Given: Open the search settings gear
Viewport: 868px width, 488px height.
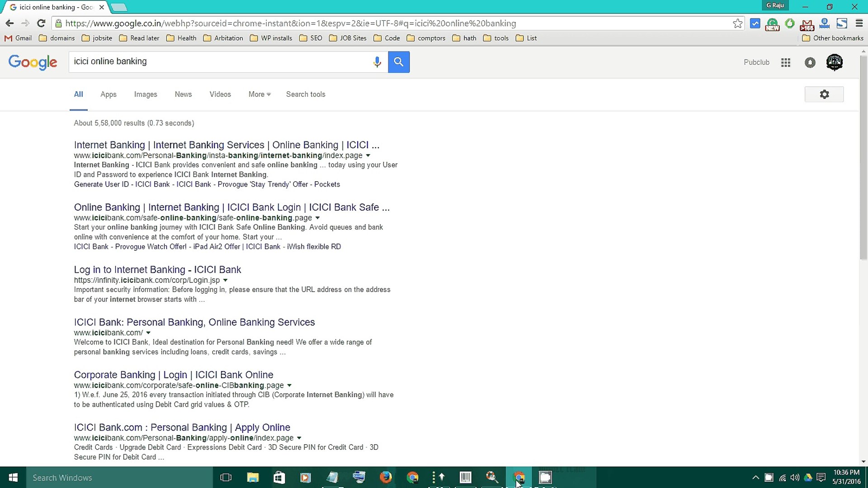Looking at the screenshot, I should click(824, 94).
